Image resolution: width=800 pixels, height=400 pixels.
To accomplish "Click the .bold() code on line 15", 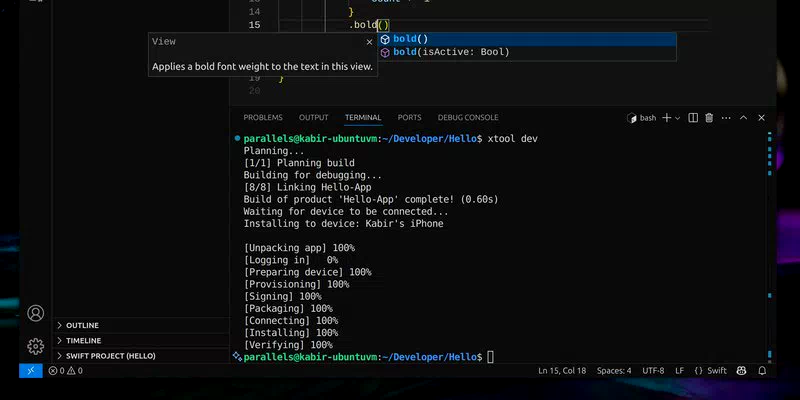I will point(369,25).
